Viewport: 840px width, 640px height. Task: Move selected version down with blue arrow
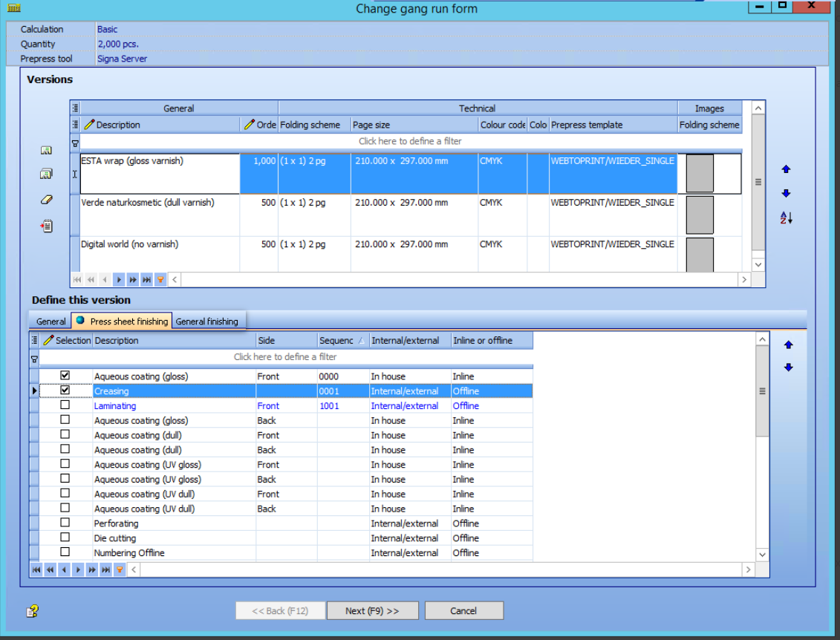(786, 193)
